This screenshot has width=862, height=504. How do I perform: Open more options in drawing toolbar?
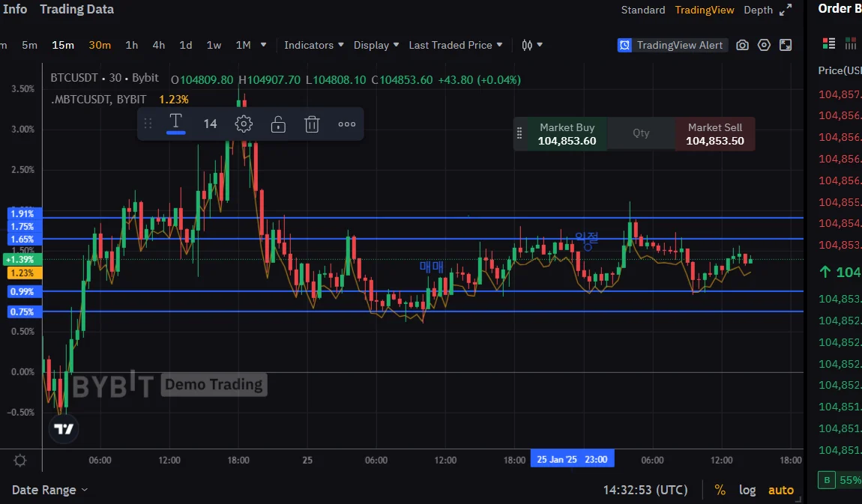pos(346,124)
